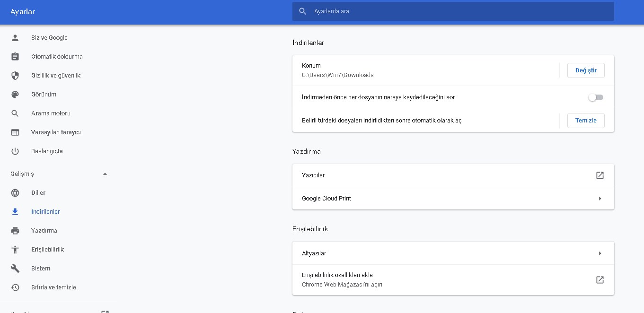644x313 pixels.
Task: Click the Gelişmiş label in sidebar
Action: tap(22, 174)
